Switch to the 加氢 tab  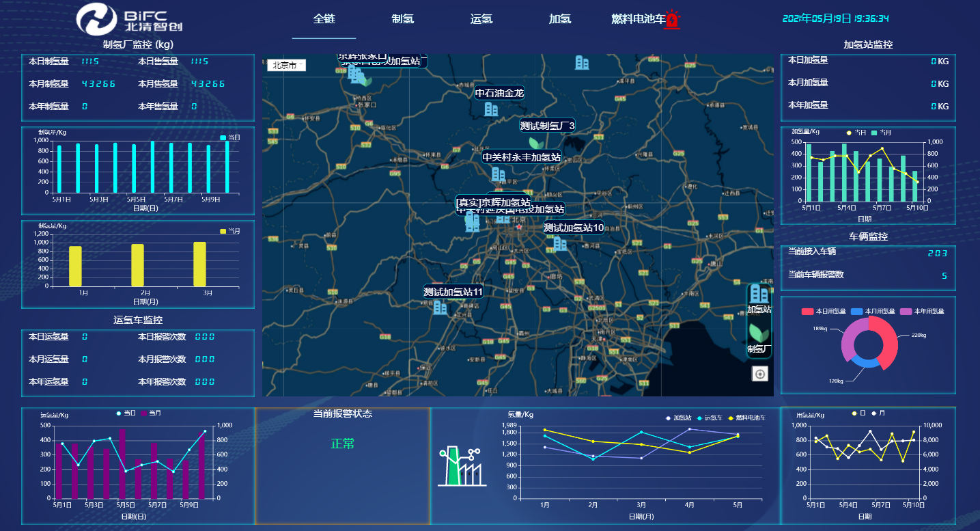[x=560, y=19]
